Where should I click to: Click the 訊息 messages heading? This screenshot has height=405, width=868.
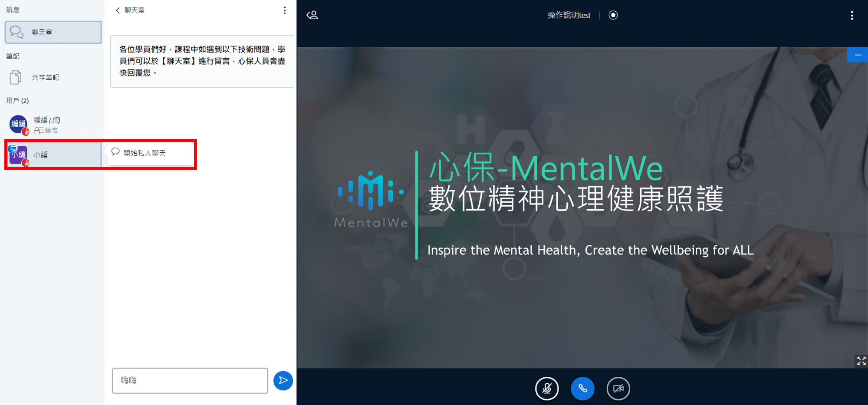[x=13, y=10]
